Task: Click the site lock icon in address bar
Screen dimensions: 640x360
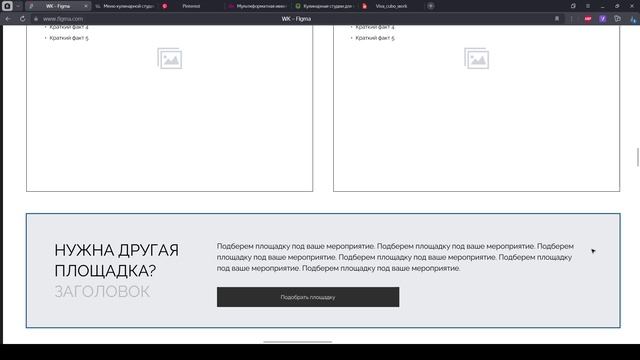Action: (x=36, y=19)
